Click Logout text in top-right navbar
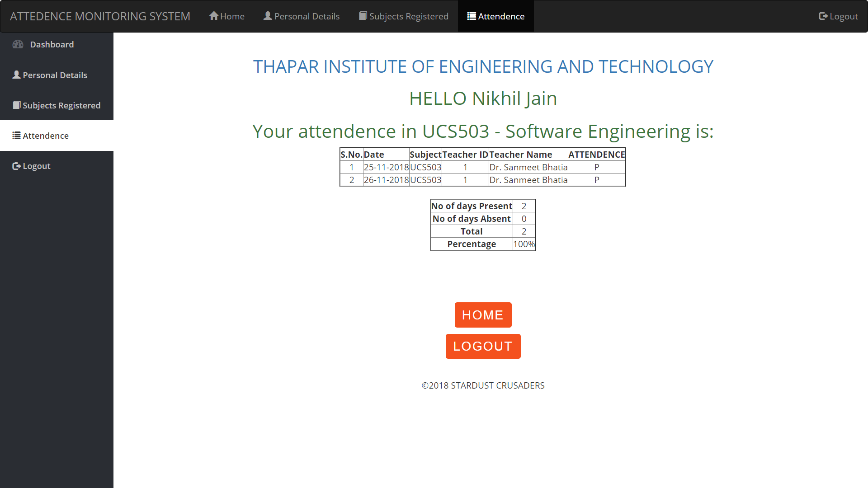Screen dimensions: 868x488 coord(844,16)
